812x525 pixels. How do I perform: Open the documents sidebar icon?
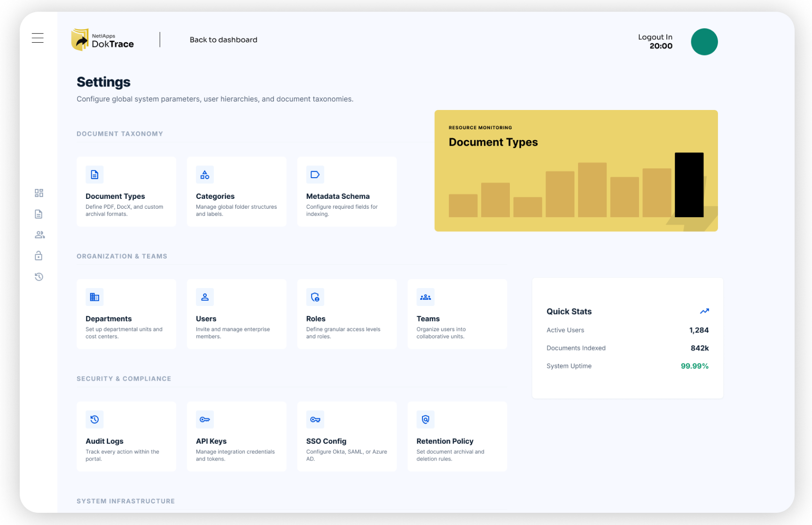tap(39, 214)
